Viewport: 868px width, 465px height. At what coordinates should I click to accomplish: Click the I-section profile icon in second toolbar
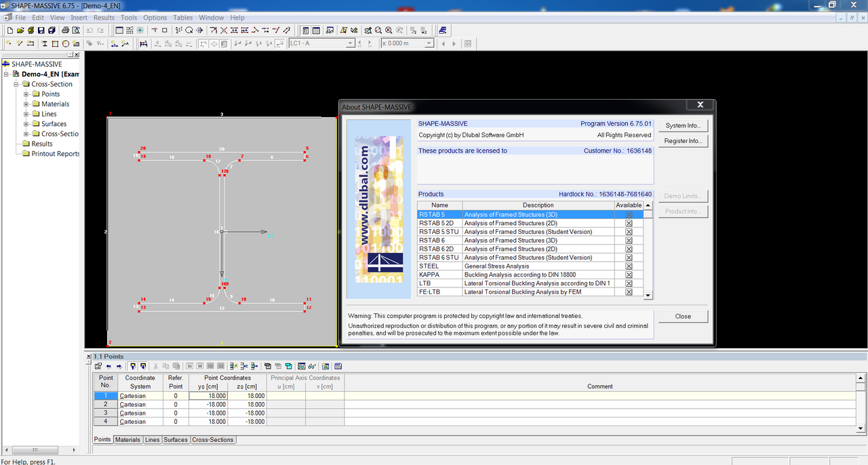(45, 43)
